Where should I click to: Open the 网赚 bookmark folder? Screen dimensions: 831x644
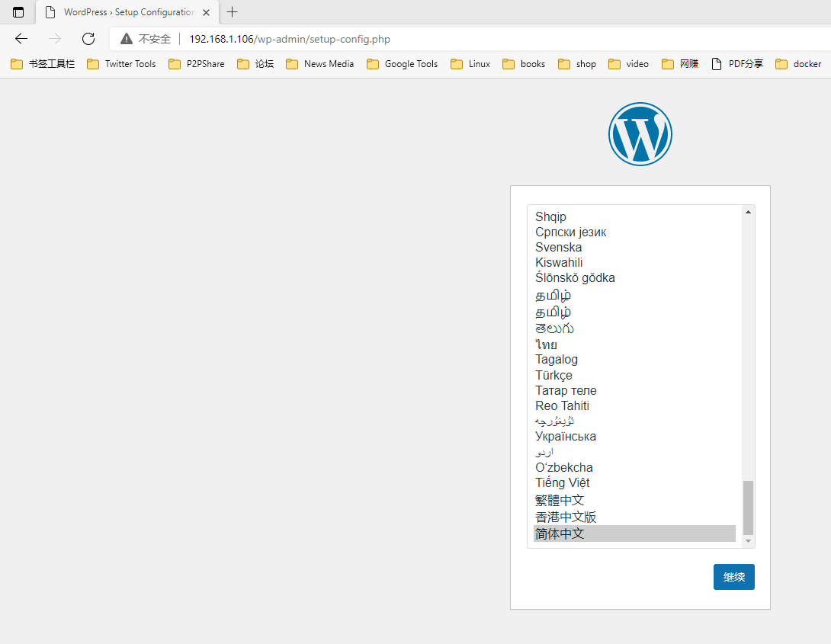tap(680, 64)
